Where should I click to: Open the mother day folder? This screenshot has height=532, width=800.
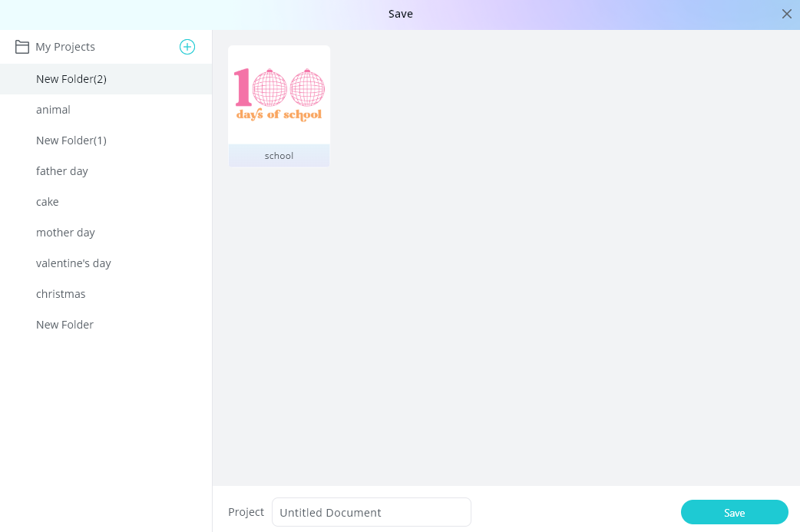[x=106, y=233]
